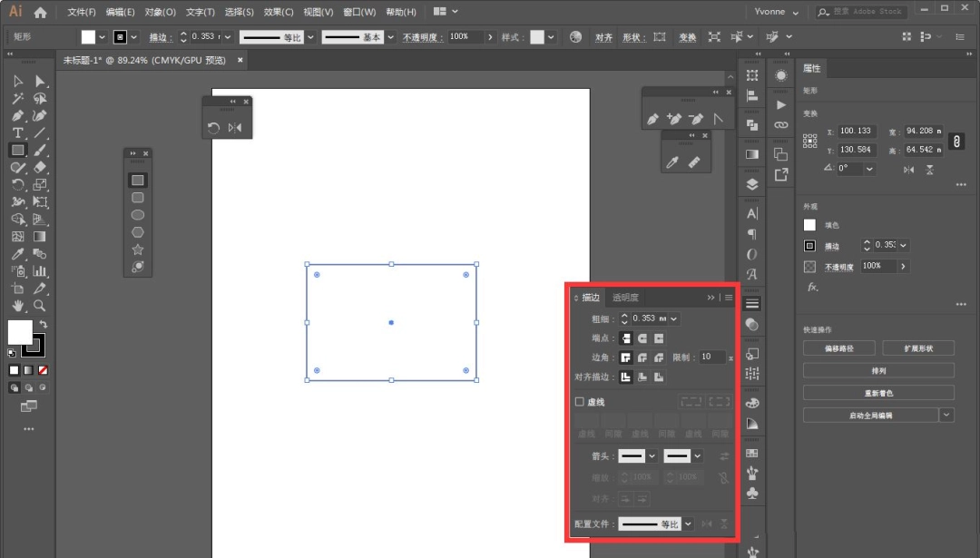Choose the Ellipse in floating shape panel
980x558 pixels.
point(138,215)
